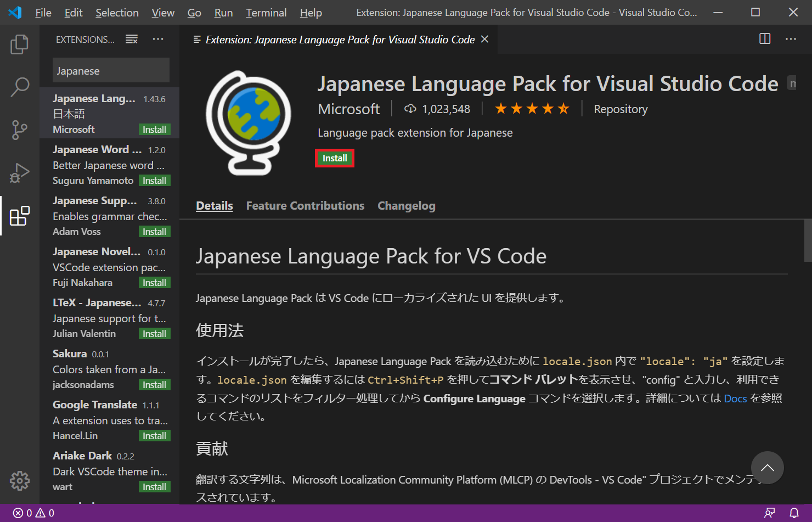Switch to the Details tab
Image resolution: width=812 pixels, height=522 pixels.
point(215,206)
